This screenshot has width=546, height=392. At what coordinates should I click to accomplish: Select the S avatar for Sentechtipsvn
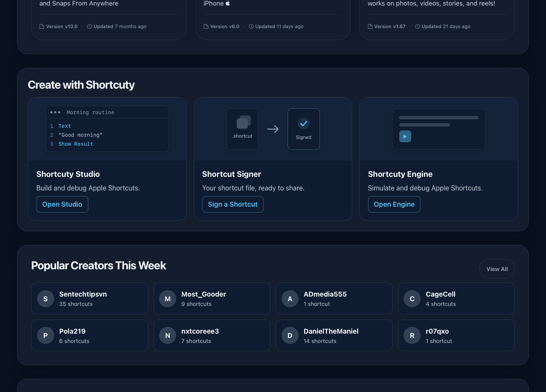pyautogui.click(x=46, y=299)
